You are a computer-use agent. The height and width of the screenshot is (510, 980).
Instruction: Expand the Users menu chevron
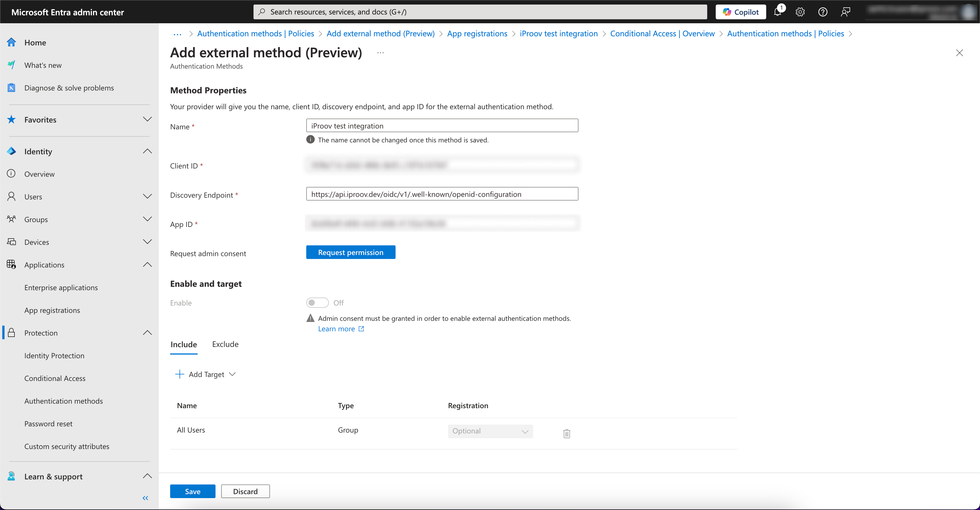click(x=147, y=196)
